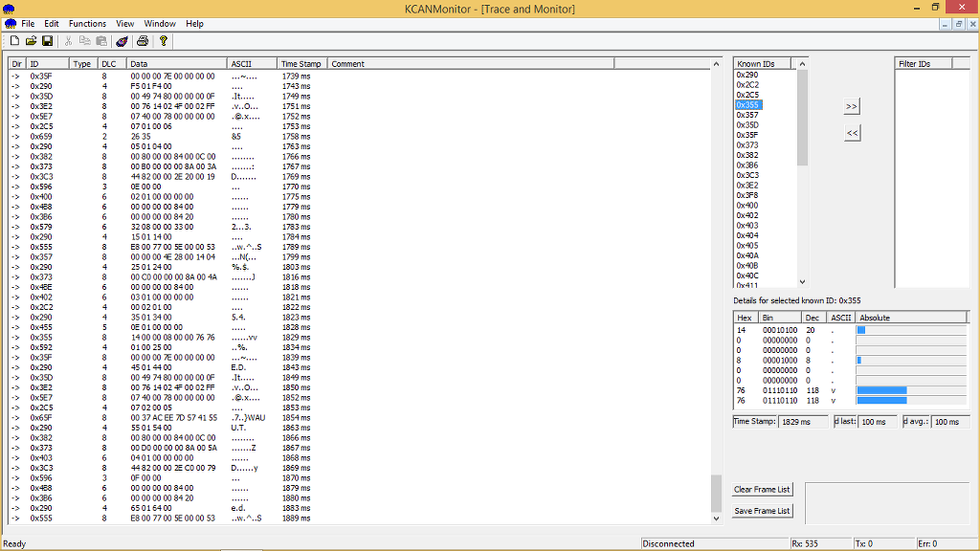Viewport: 980px width, 551px height.
Task: Click the New file toolbar icon
Action: pos(14,41)
